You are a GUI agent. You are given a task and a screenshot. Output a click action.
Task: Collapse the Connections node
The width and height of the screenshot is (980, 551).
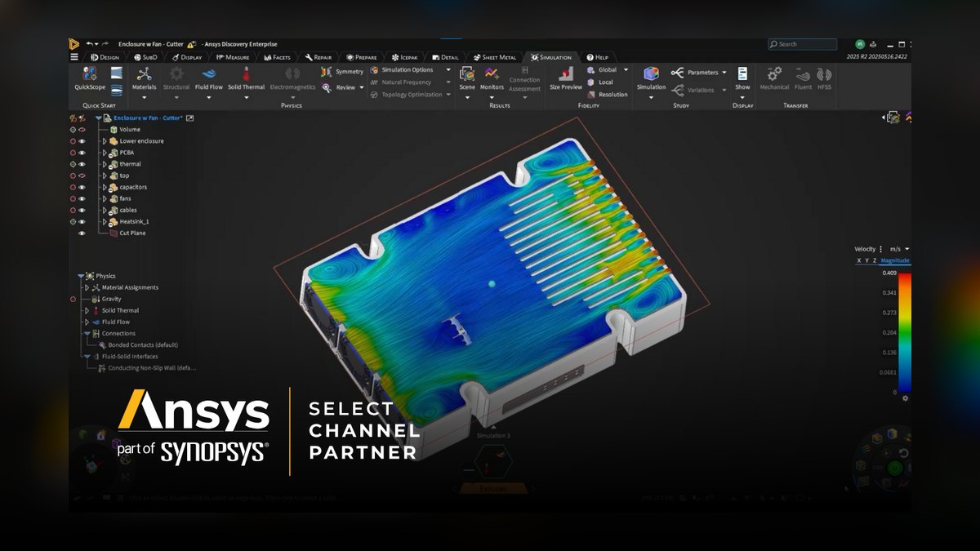(x=87, y=333)
